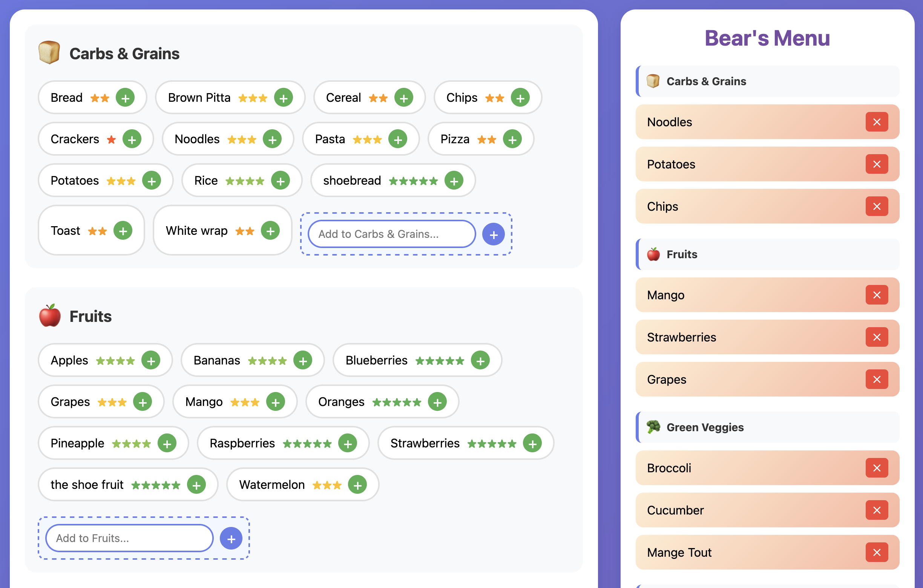Image resolution: width=923 pixels, height=588 pixels.
Task: Remove Noodles from Bear's Menu
Action: coord(877,122)
